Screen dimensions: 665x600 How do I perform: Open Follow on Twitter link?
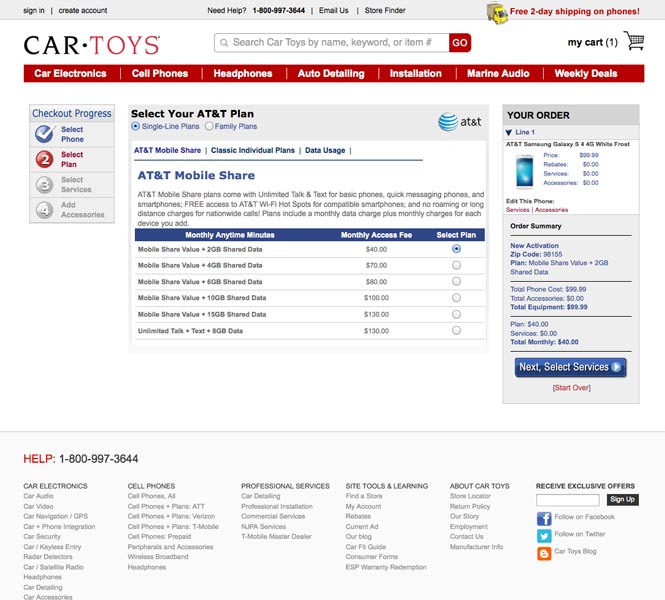tap(580, 534)
